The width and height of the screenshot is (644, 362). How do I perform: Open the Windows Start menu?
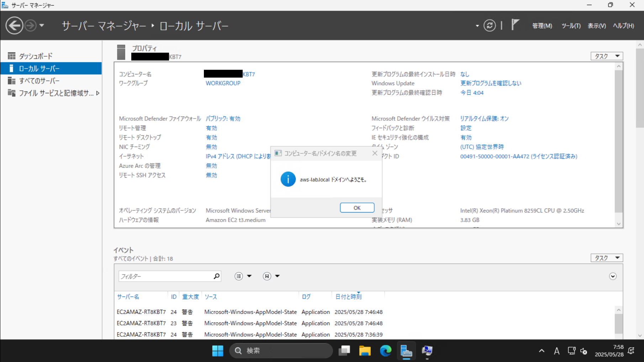tap(218, 351)
